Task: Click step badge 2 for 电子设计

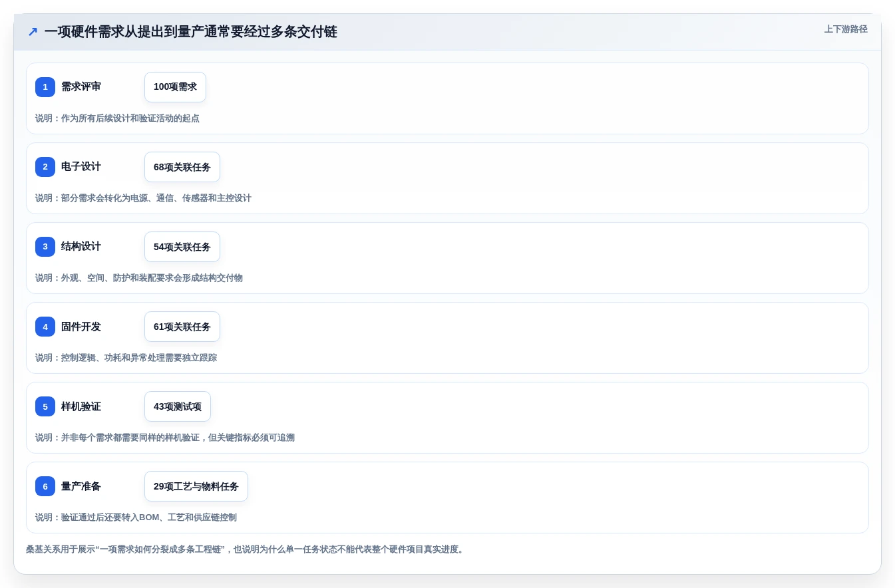Action: pos(45,167)
